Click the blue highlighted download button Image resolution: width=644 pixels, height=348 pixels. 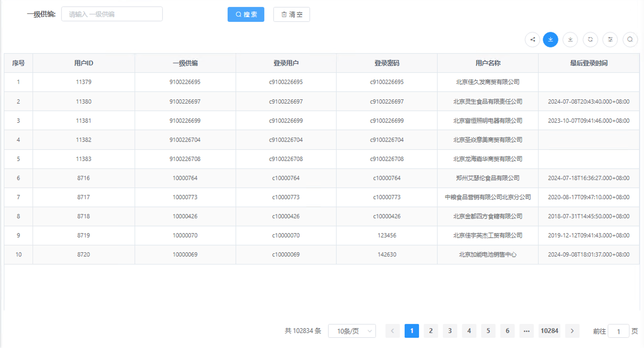pos(550,40)
